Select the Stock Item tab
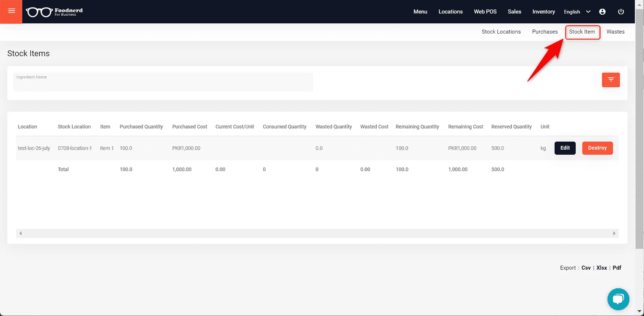This screenshot has width=644, height=316. tap(582, 32)
